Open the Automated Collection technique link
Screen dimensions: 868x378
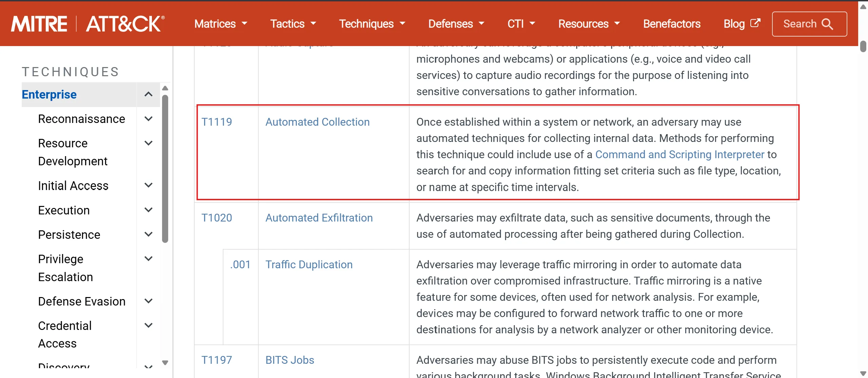[x=317, y=122]
